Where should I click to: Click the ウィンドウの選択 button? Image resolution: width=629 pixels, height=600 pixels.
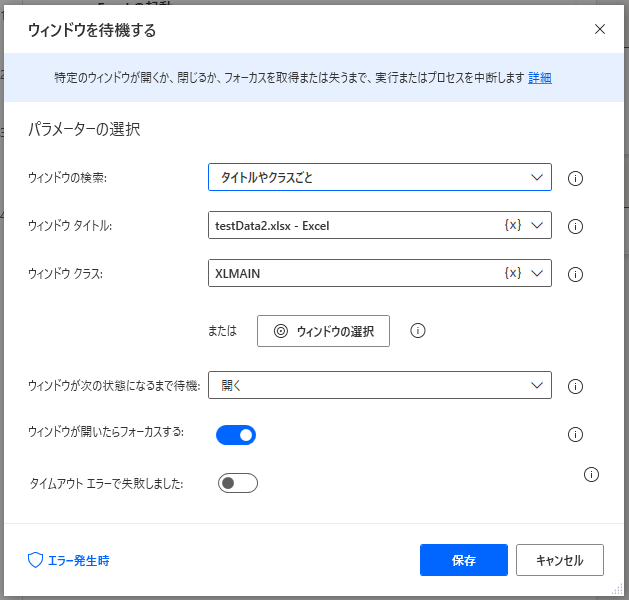(323, 331)
